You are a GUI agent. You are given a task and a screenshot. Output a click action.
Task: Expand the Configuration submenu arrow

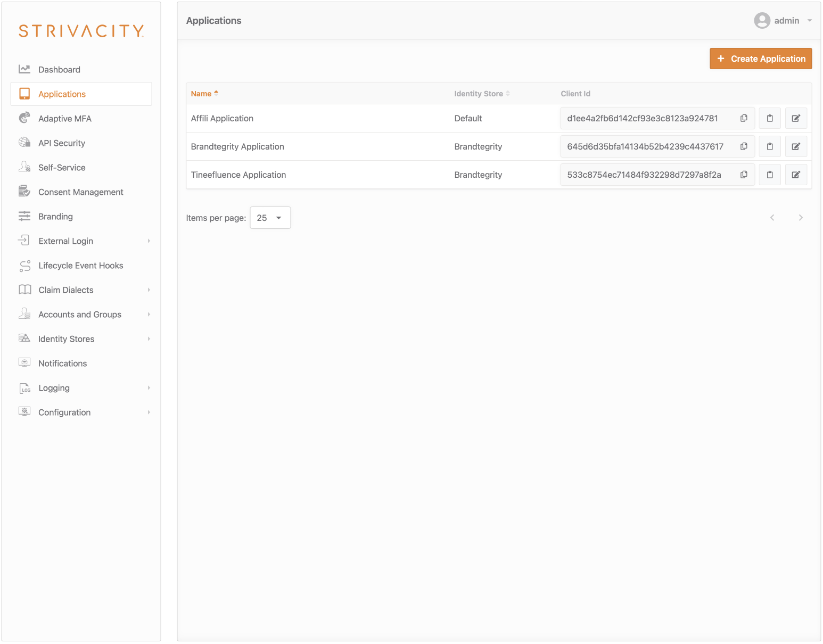(149, 412)
